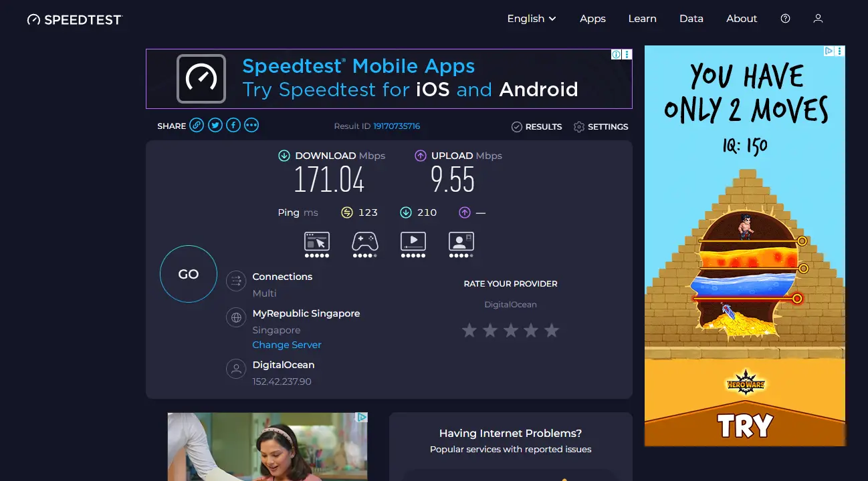868x481 pixels.
Task: Open the SETTINGS gear button
Action: point(601,127)
